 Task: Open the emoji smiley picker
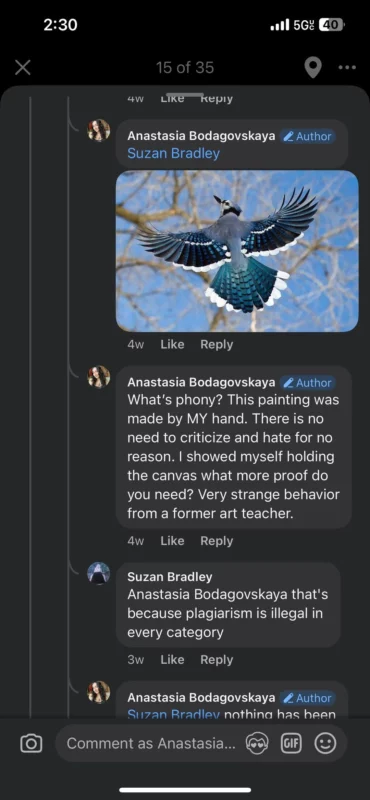coord(325,743)
